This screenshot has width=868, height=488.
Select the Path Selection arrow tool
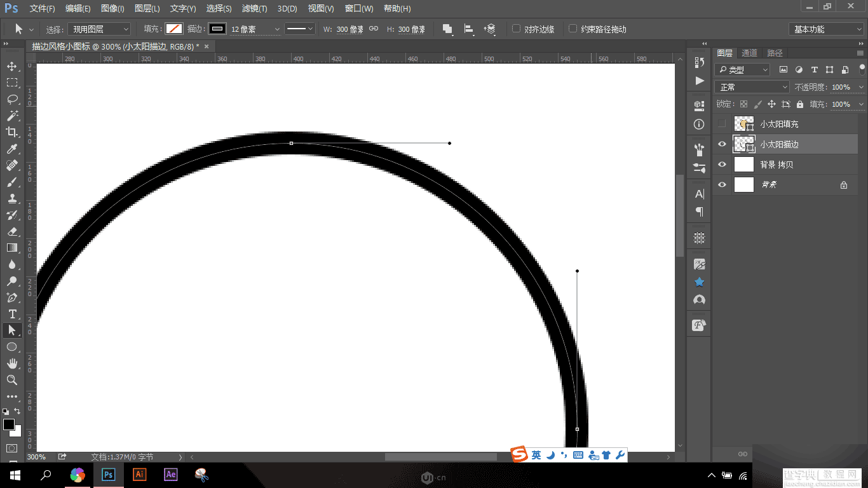pyautogui.click(x=11, y=330)
